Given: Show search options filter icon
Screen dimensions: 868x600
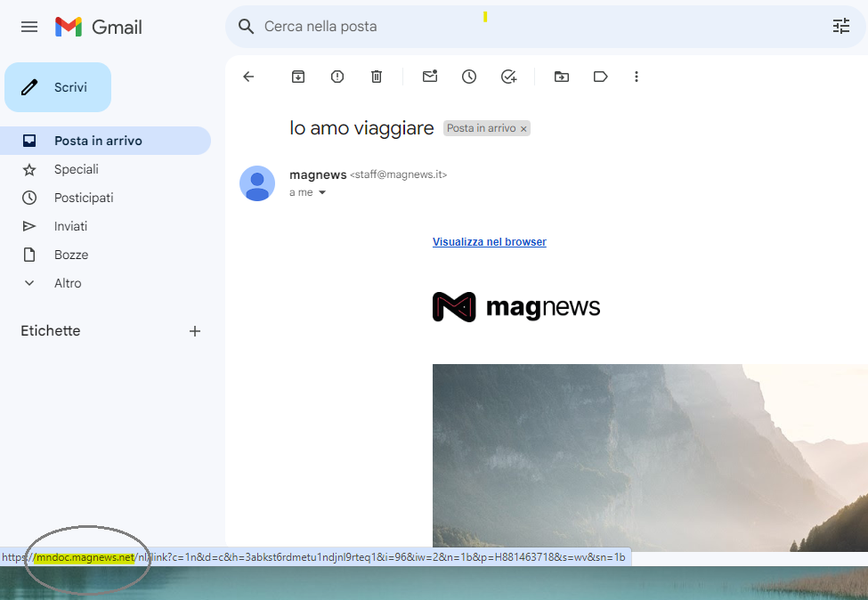Looking at the screenshot, I should coord(841,27).
